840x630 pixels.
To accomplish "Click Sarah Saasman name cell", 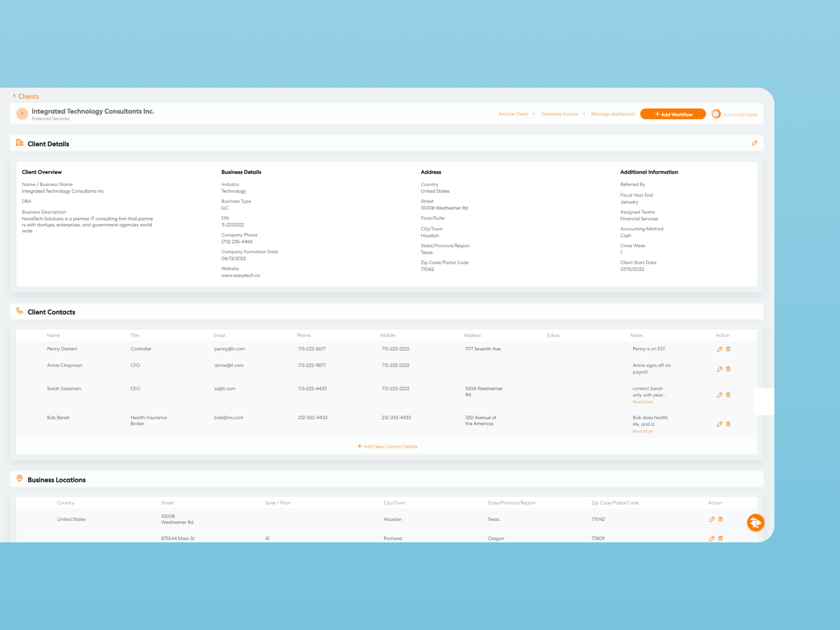I will pos(64,389).
